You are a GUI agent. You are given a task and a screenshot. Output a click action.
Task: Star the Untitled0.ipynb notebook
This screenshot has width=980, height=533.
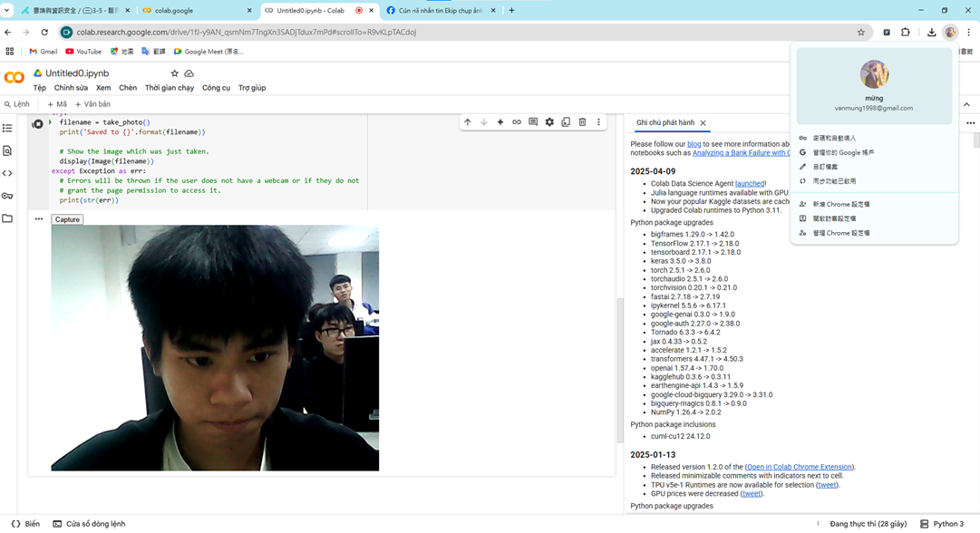tap(175, 73)
